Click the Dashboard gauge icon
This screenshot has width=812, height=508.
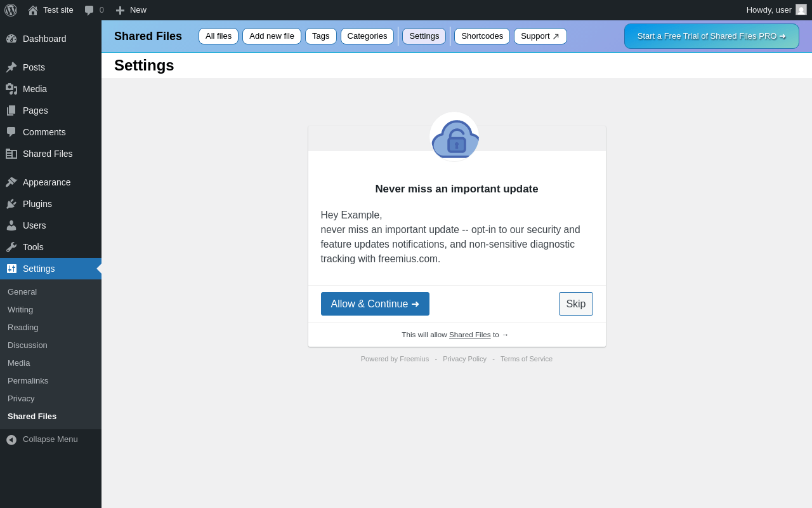pyautogui.click(x=11, y=39)
